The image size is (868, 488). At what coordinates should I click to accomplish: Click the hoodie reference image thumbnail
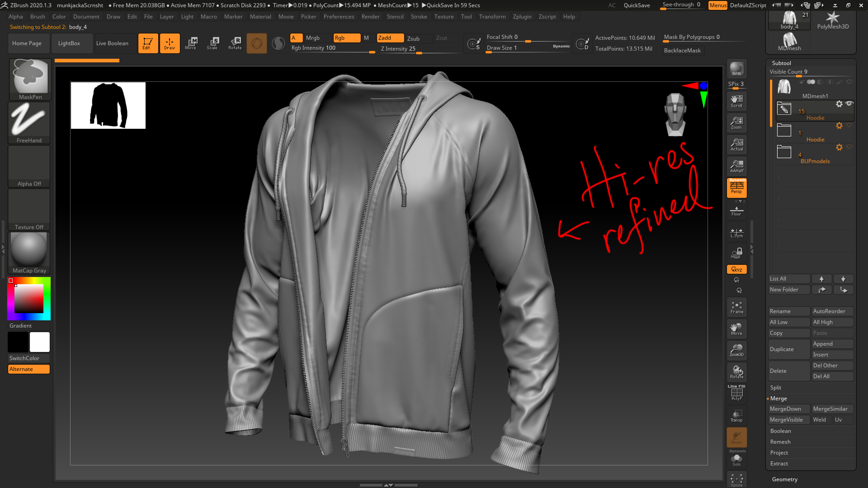coord(108,106)
